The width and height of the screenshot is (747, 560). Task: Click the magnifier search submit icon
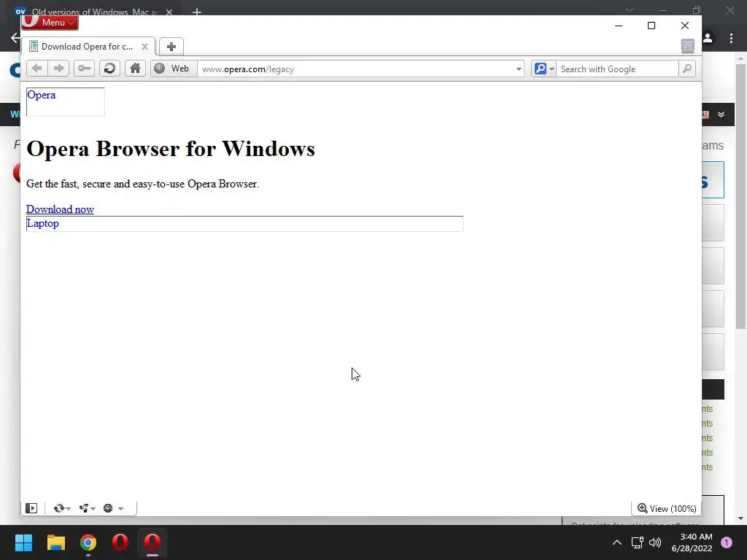click(687, 69)
